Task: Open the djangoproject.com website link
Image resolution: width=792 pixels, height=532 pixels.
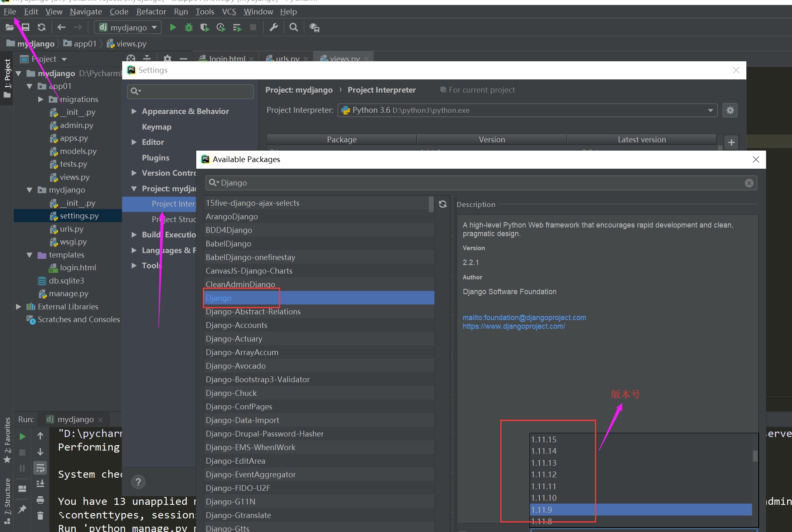Action: click(514, 326)
